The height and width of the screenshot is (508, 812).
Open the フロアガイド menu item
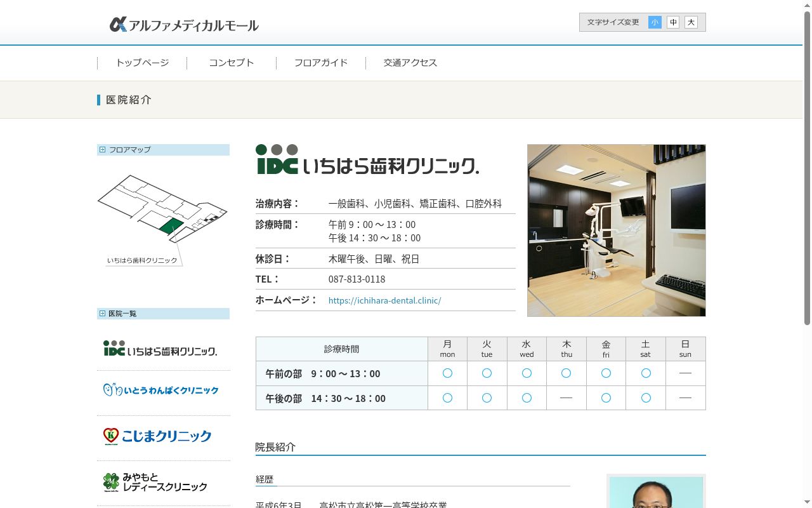321,63
